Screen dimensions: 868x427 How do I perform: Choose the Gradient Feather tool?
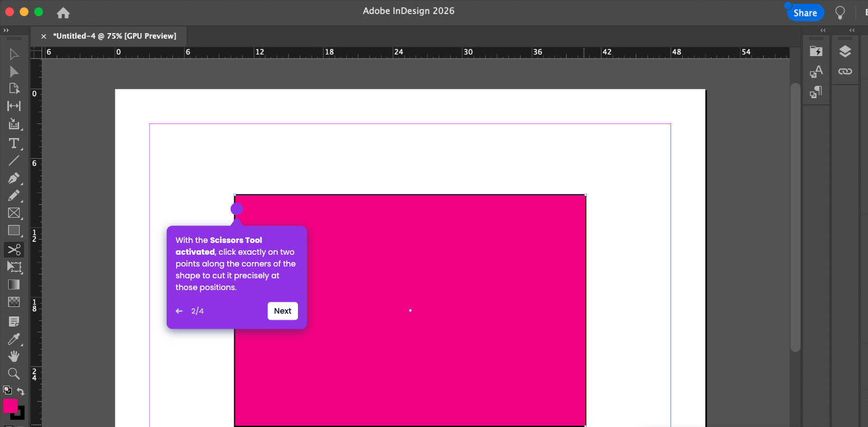pos(14,302)
